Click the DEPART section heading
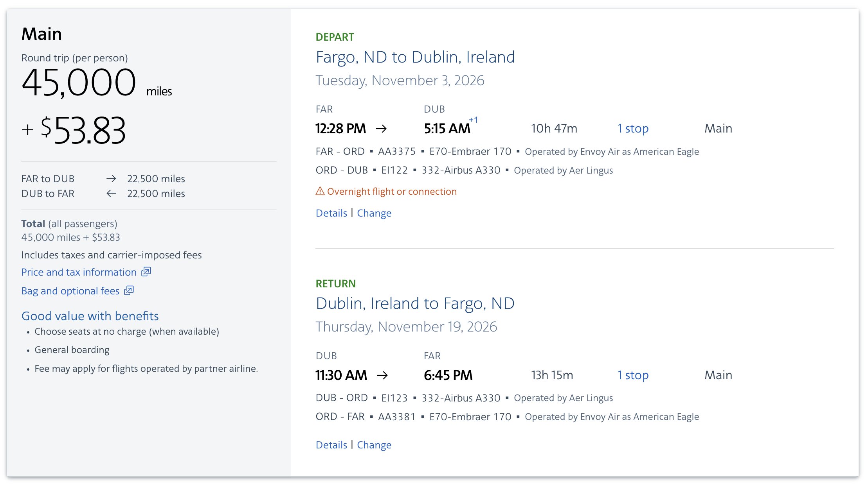This screenshot has width=868, height=484. point(335,36)
